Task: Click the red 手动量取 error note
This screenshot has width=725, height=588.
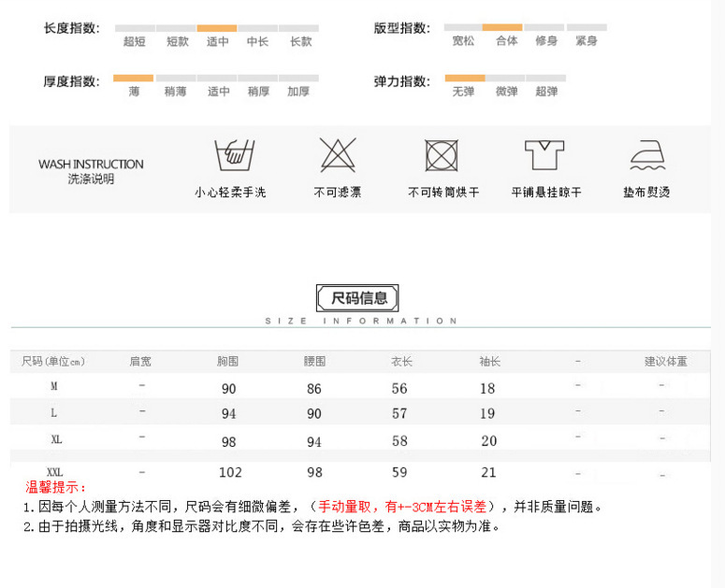Action: point(402,507)
